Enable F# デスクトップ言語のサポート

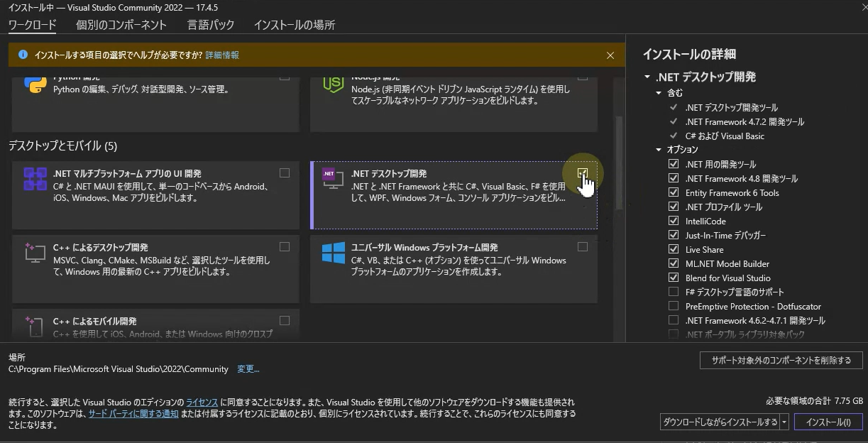pos(672,292)
